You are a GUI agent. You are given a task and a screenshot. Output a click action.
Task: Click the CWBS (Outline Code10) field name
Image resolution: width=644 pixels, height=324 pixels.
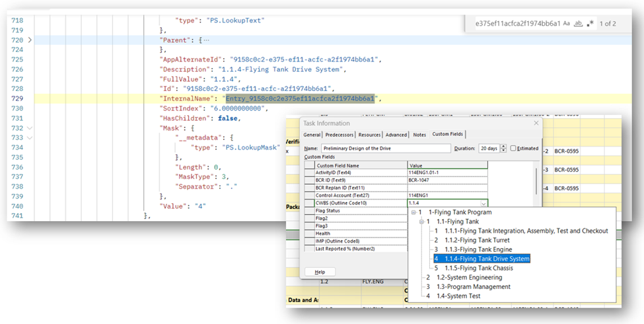tap(340, 203)
